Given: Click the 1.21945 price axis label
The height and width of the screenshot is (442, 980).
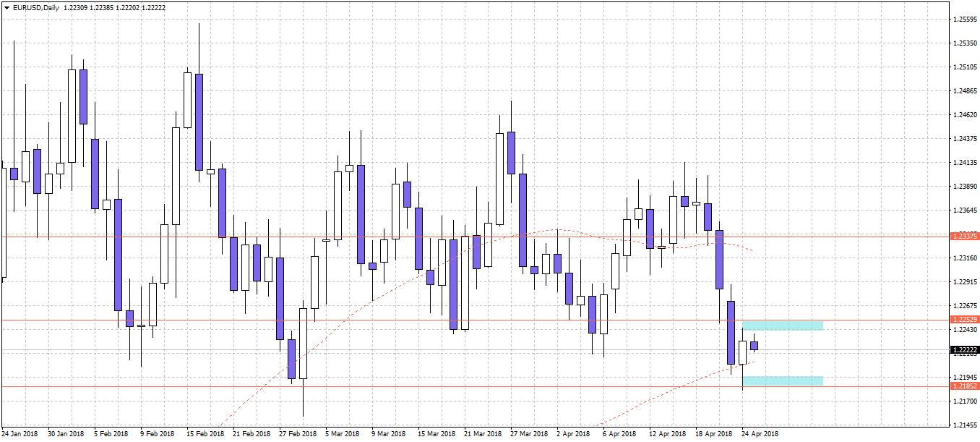Looking at the screenshot, I should point(965,377).
